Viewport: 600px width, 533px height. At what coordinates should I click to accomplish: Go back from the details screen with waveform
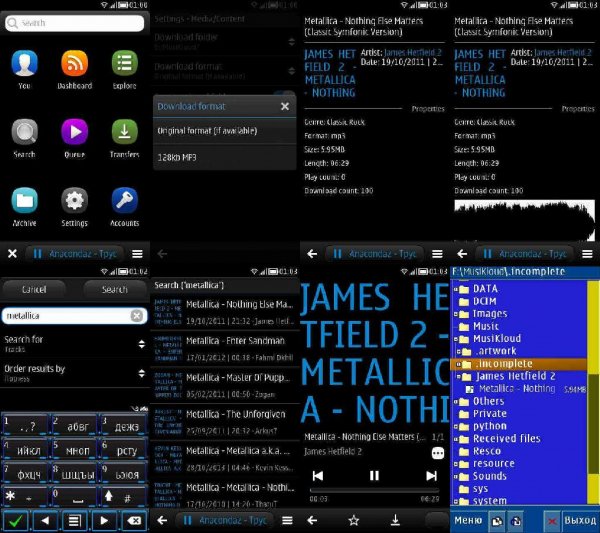[x=462, y=254]
